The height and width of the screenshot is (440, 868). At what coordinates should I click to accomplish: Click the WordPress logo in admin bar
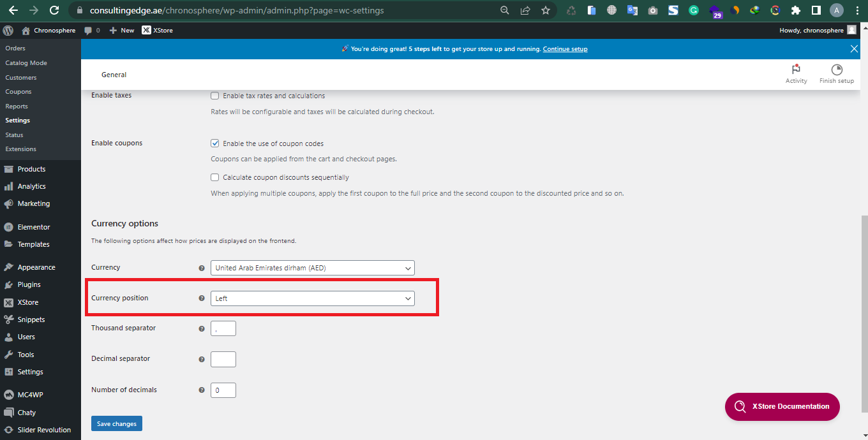(x=8, y=30)
